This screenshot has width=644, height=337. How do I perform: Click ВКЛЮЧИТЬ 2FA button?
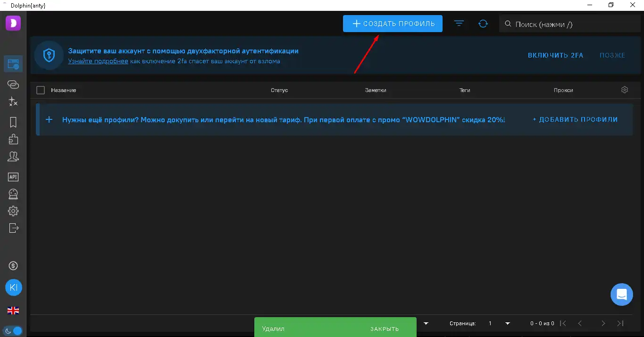tap(555, 55)
